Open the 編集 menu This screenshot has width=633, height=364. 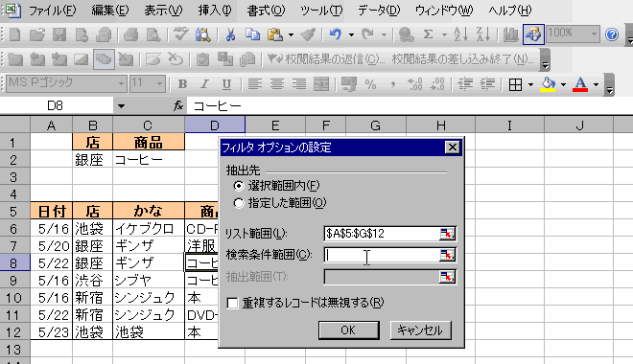click(x=109, y=11)
